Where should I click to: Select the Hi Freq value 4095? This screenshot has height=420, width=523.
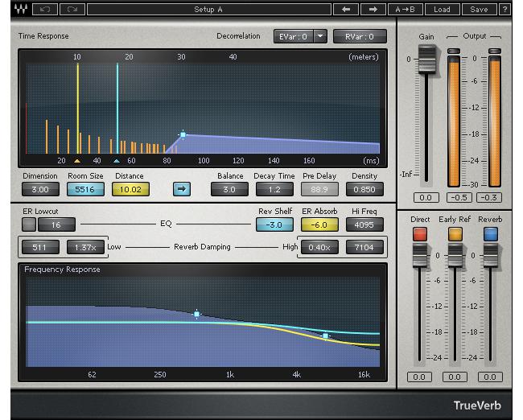click(x=364, y=224)
